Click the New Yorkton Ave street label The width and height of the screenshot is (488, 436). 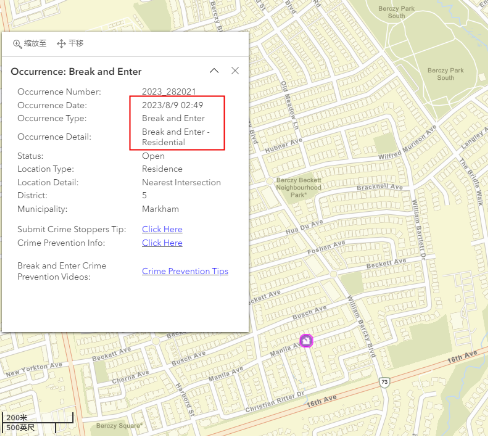[x=34, y=369]
